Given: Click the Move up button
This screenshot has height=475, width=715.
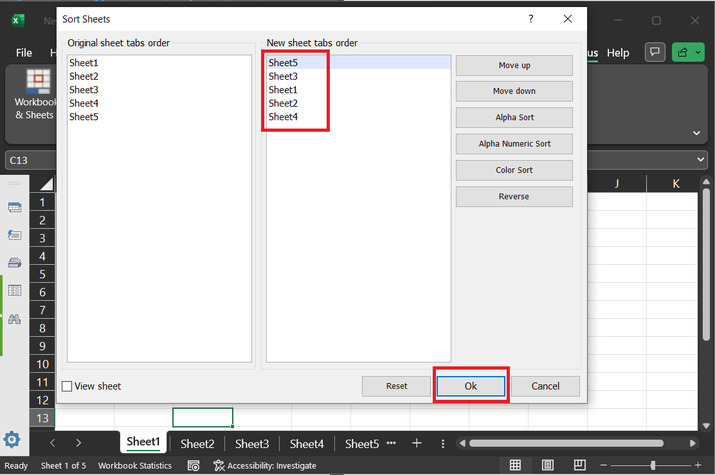Looking at the screenshot, I should point(514,65).
